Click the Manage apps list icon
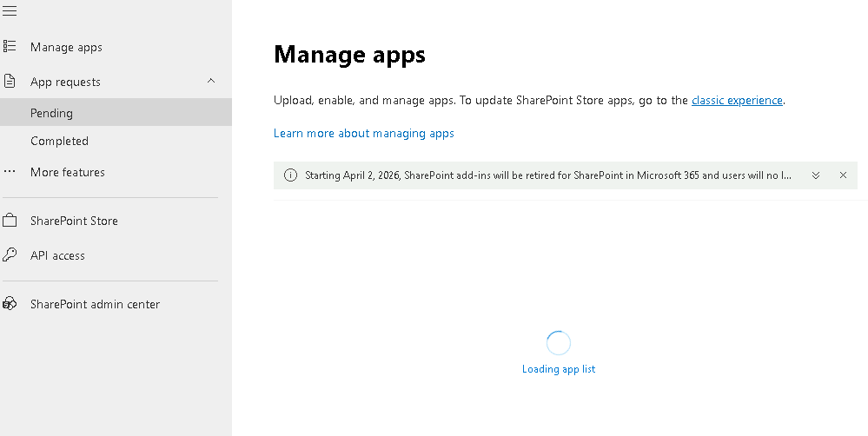Screen dimensions: 868x436 [10, 47]
